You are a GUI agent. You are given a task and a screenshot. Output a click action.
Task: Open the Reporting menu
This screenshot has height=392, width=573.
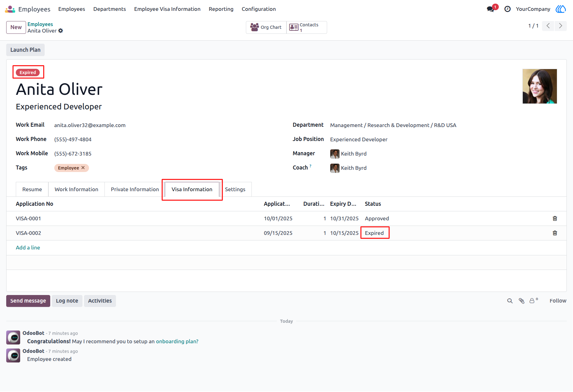tap(221, 9)
